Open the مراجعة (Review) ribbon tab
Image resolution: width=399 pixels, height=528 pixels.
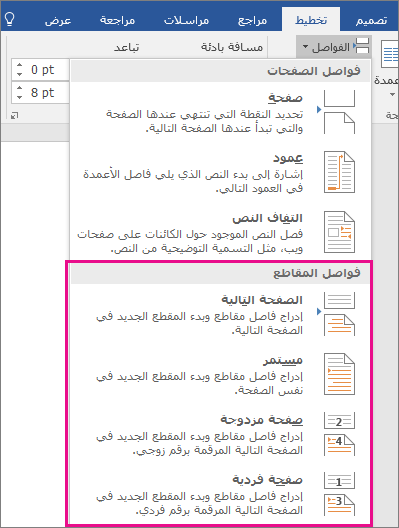[117, 20]
